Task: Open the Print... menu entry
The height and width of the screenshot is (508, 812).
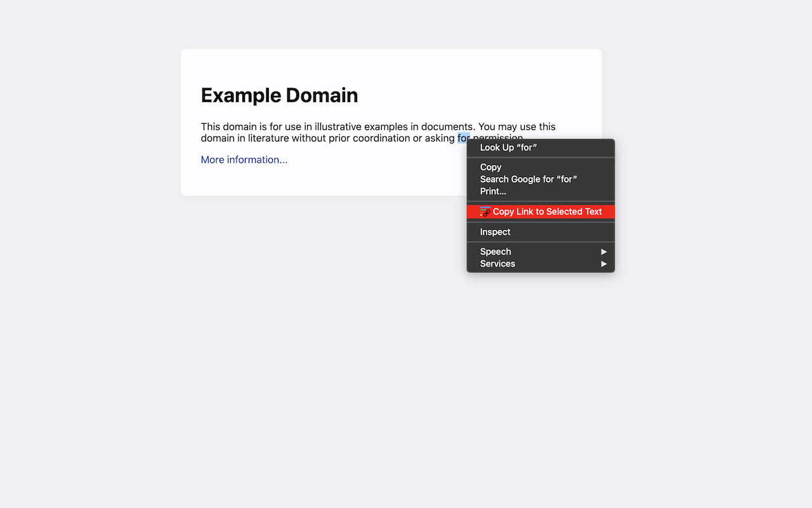Action: pyautogui.click(x=493, y=191)
